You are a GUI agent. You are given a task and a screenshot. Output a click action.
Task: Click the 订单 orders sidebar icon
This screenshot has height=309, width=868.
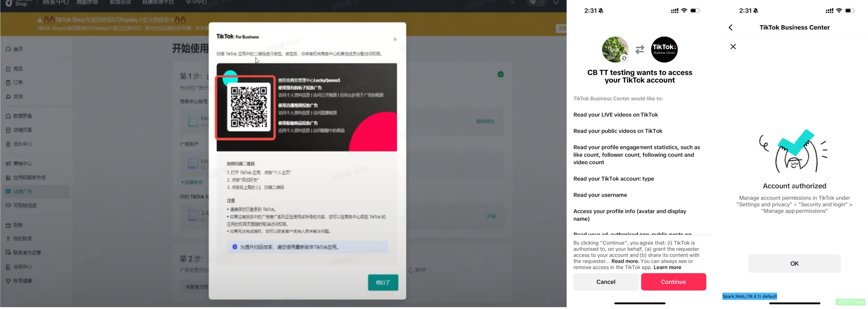click(x=8, y=83)
